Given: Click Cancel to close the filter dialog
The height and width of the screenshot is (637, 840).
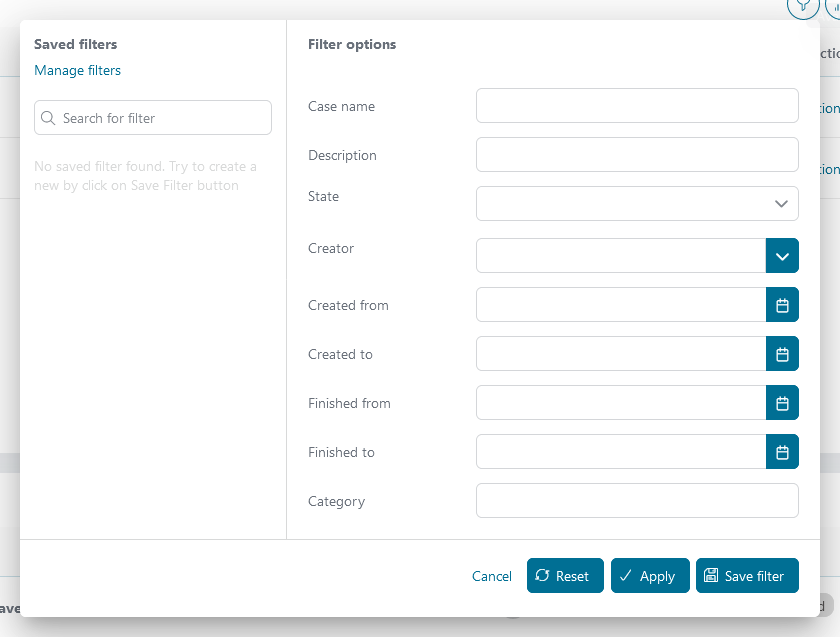Looking at the screenshot, I should coord(491,576).
